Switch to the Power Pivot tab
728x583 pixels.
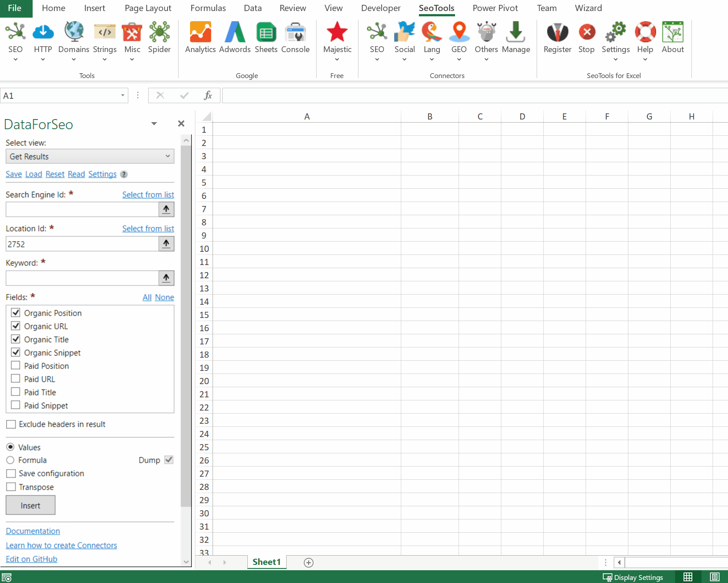(x=495, y=8)
